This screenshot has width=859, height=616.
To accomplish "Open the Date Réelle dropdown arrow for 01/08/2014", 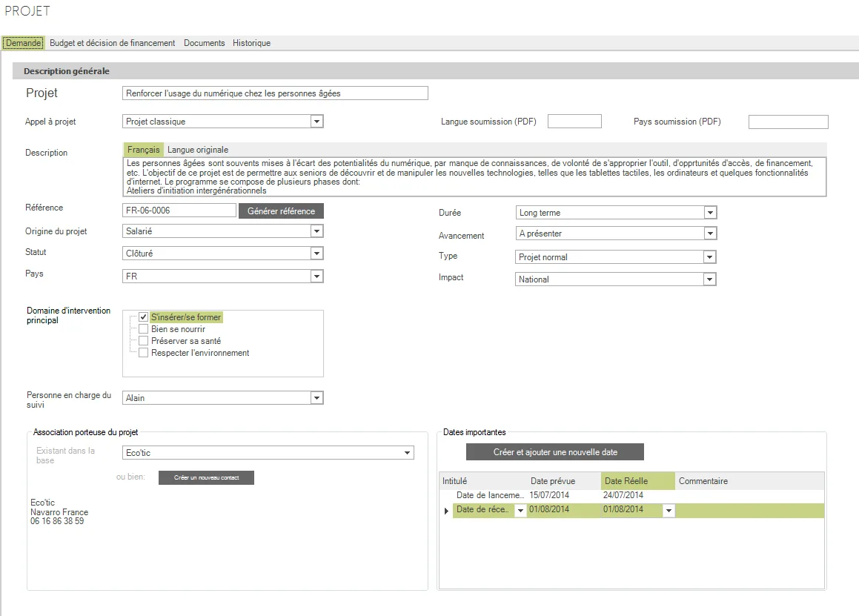I will (x=669, y=511).
